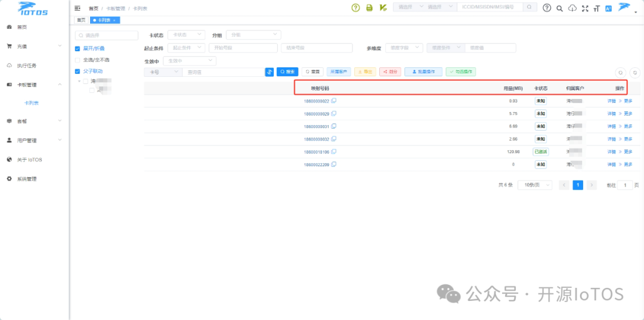The height and width of the screenshot is (320, 644).
Task: Click the 结束号段 input field
Action: coord(317,48)
